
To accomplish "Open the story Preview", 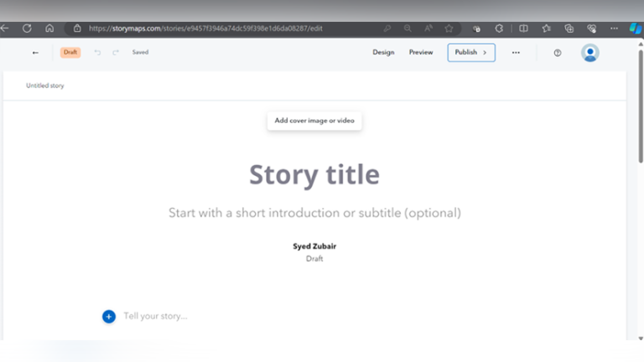I will (421, 52).
